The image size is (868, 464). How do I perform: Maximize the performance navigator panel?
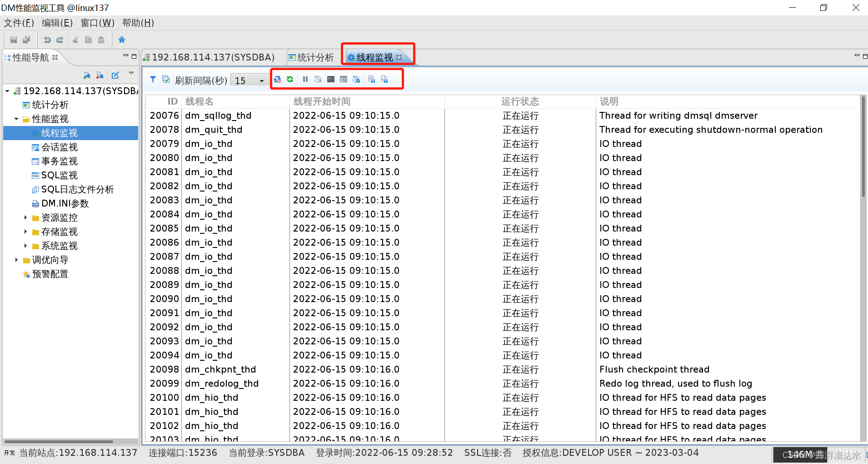[x=134, y=56]
